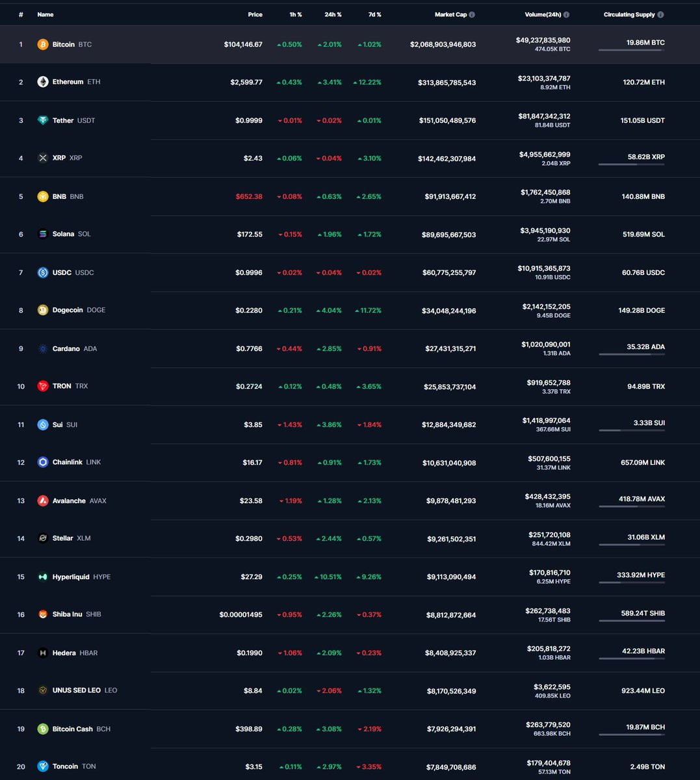This screenshot has height=780, width=700.
Task: Click Hedera's circulating supply progress bar
Action: 632,658
